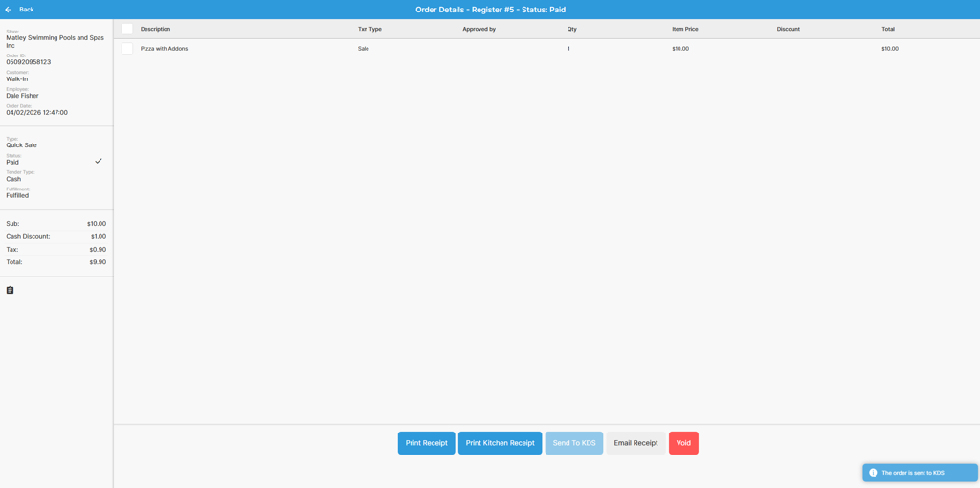Viewport: 980px width, 488px height.
Task: Click the Description column header
Action: 156,29
